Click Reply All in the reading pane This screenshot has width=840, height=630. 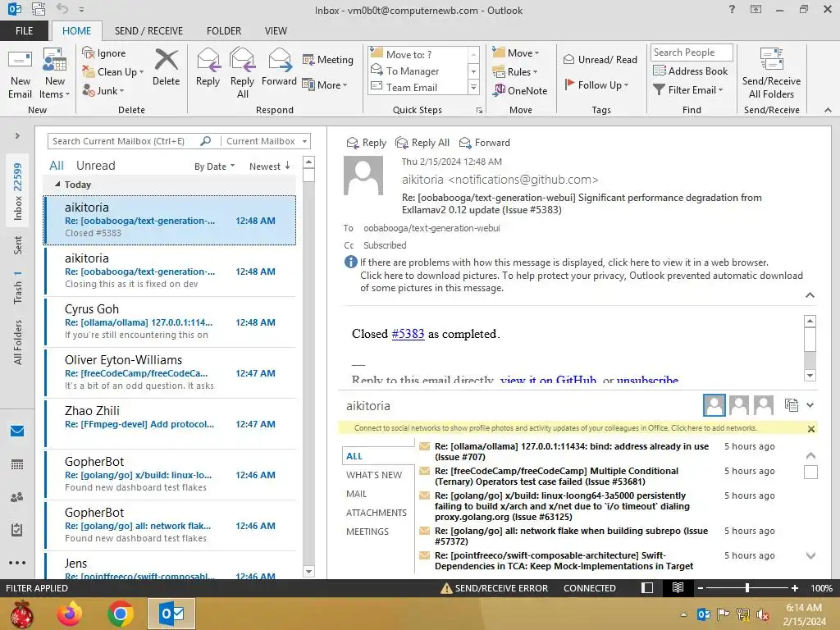[422, 143]
